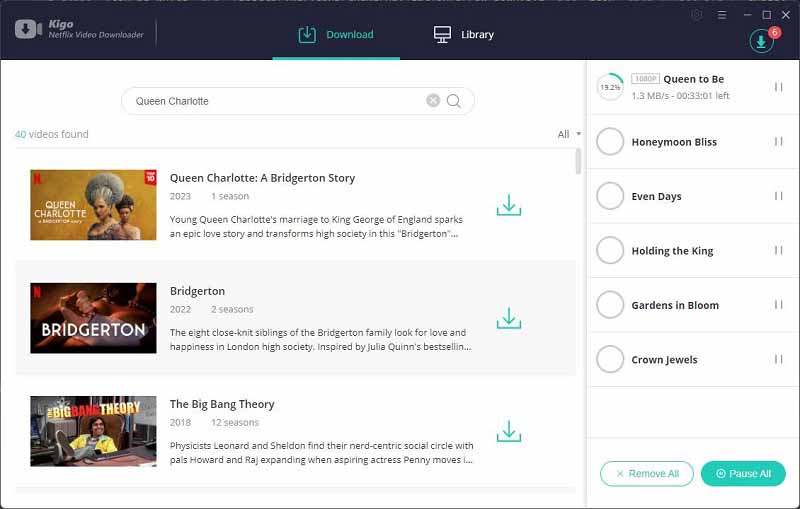Minimize the Kigo window

[747, 15]
